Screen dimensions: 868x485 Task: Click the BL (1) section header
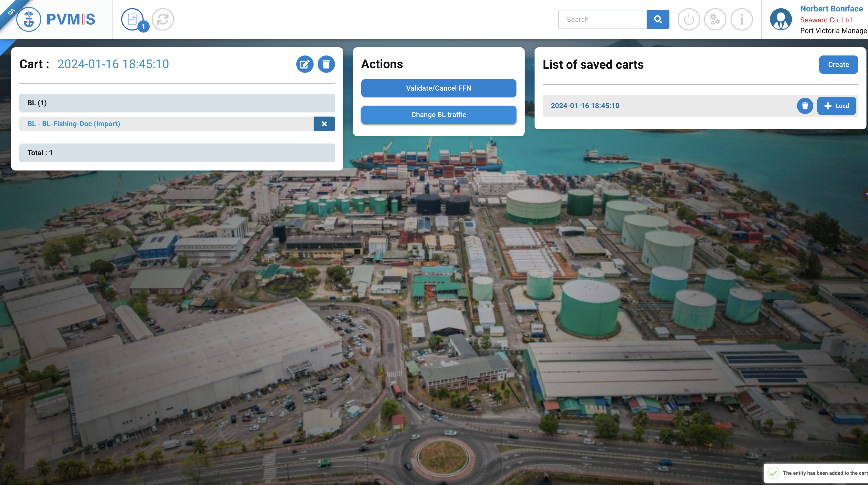(177, 103)
